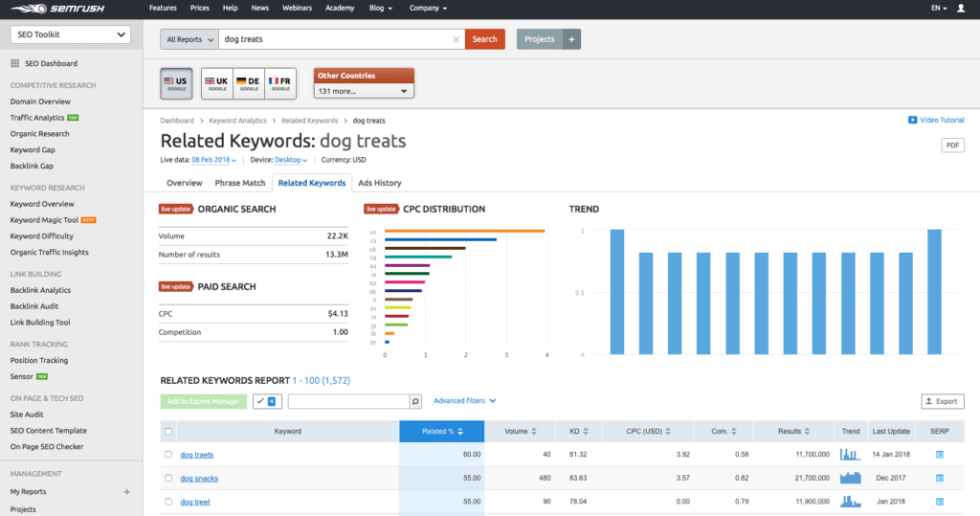The height and width of the screenshot is (516, 980).
Task: Open the Company menu dropdown
Action: tap(428, 8)
